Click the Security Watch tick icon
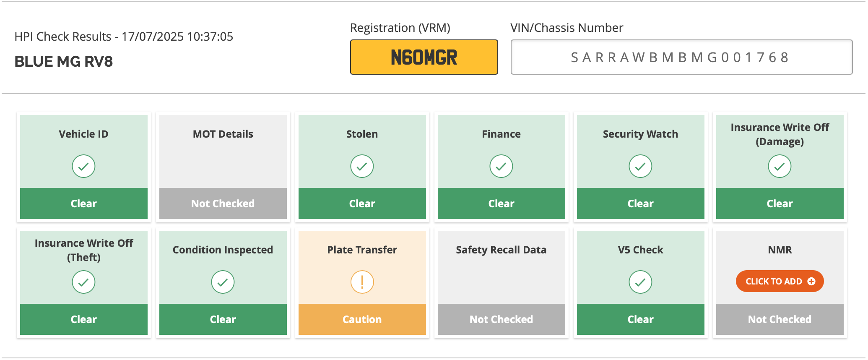The image size is (868, 360). pos(640,166)
